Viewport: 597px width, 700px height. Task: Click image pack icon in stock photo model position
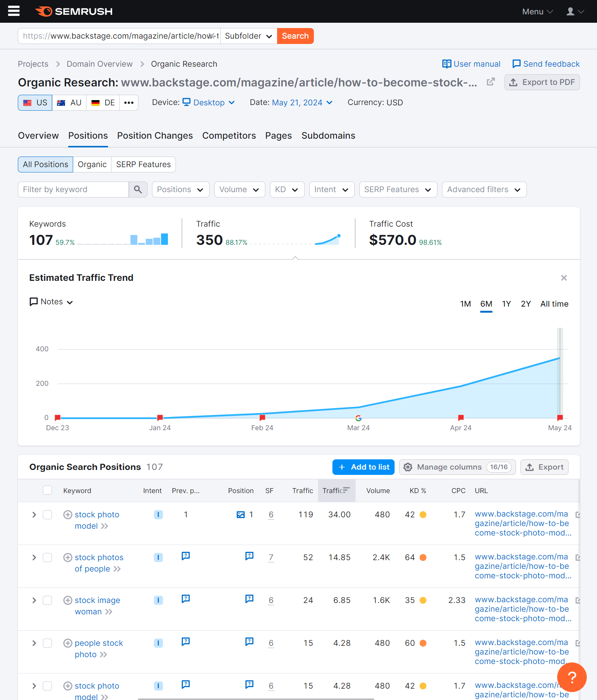(x=241, y=515)
